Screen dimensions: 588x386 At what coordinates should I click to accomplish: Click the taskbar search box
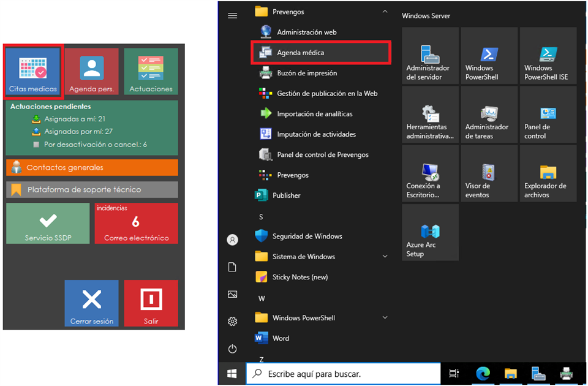[343, 373]
